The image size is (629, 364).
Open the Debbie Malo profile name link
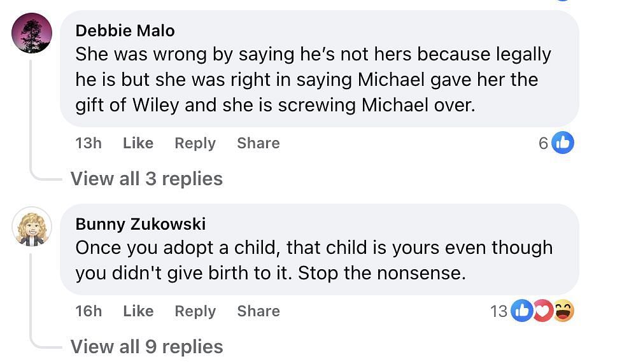tap(125, 30)
